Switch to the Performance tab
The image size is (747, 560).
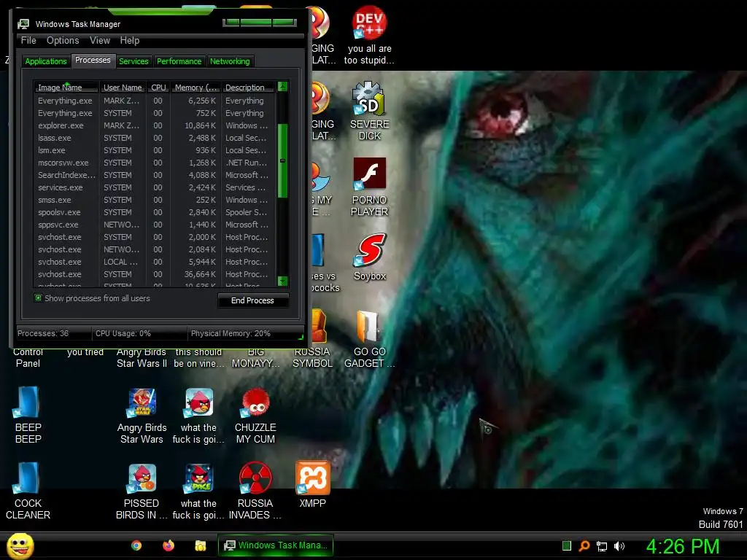tap(179, 61)
